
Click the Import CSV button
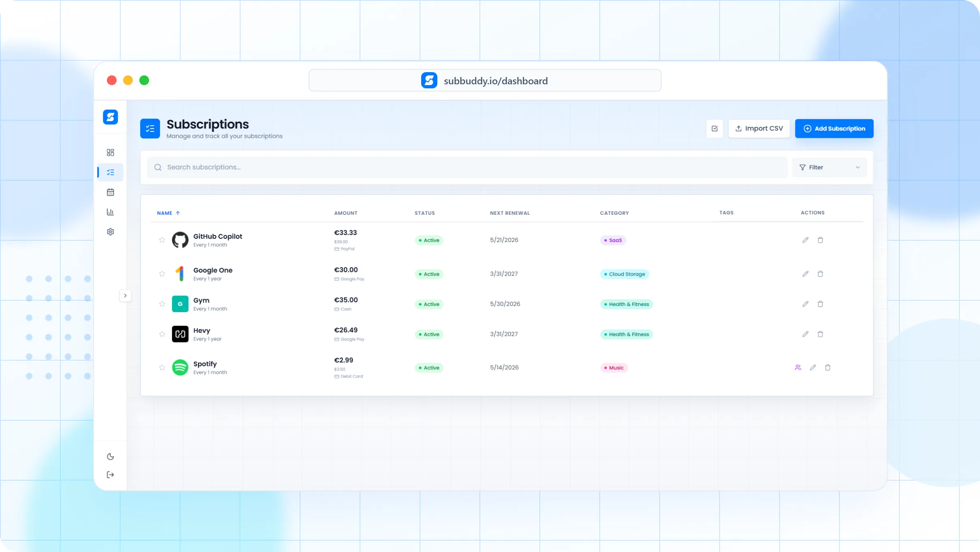pyautogui.click(x=759, y=128)
